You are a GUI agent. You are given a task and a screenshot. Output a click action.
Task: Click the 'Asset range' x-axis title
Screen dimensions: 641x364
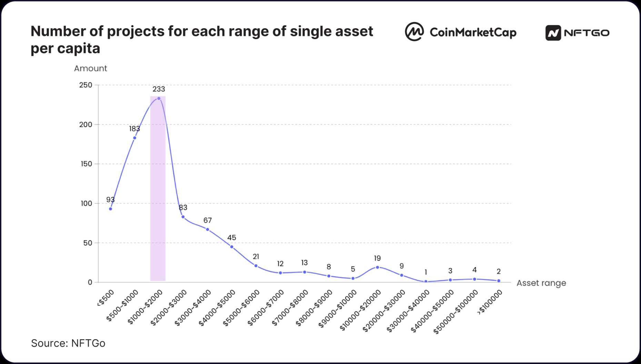541,283
